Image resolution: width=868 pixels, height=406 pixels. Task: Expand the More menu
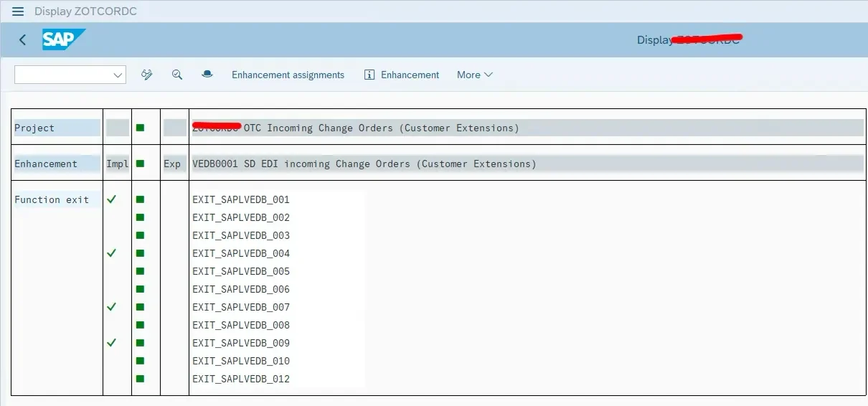coord(474,75)
